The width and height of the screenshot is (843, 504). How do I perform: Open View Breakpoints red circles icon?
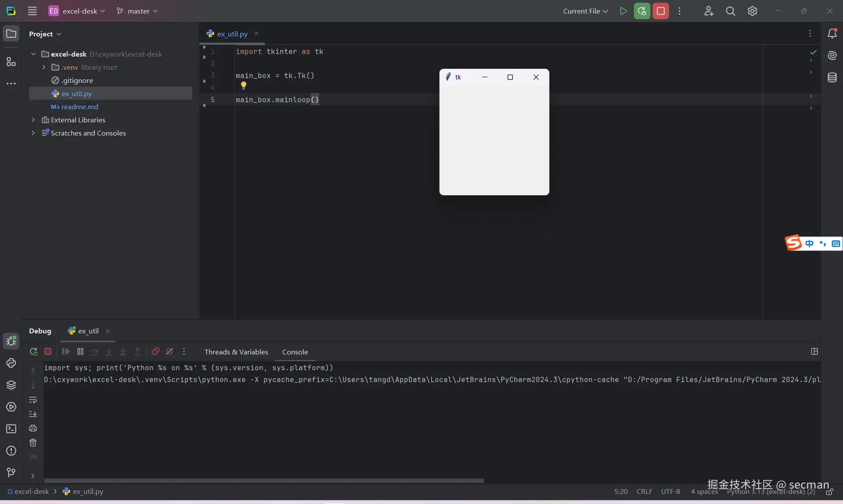(155, 352)
